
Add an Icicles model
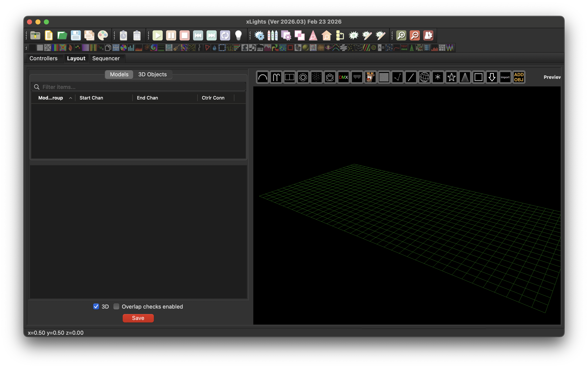[x=357, y=77]
